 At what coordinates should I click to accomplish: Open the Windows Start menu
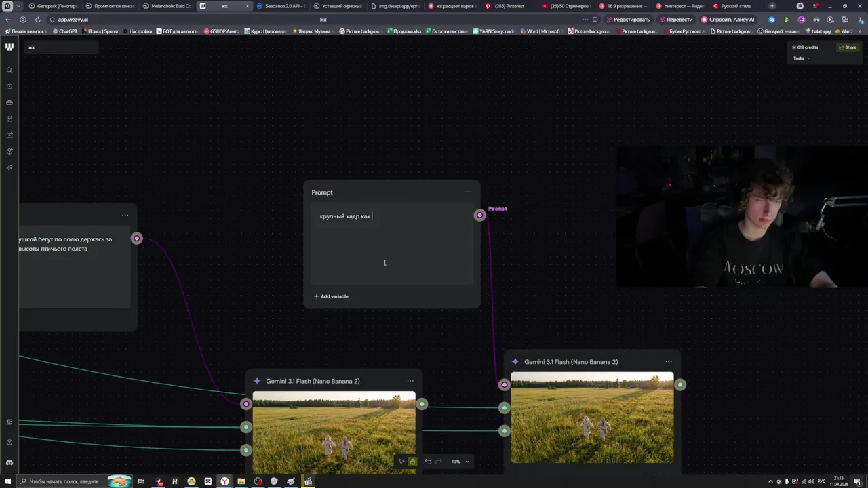pyautogui.click(x=8, y=481)
